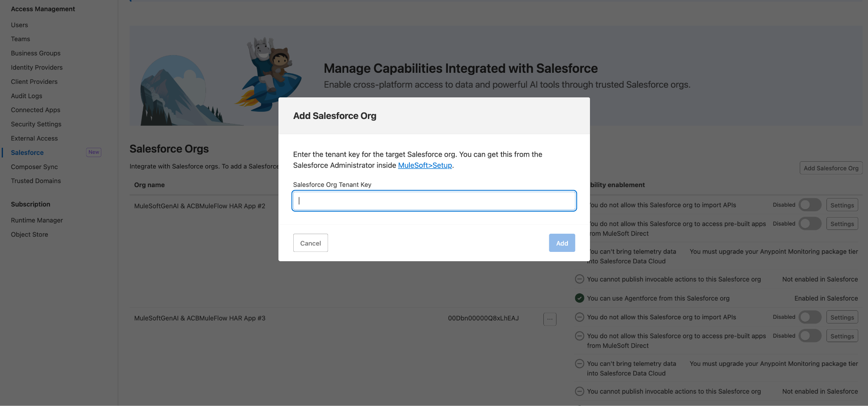
Task: Open Composer Sync in sidebar
Action: [34, 167]
